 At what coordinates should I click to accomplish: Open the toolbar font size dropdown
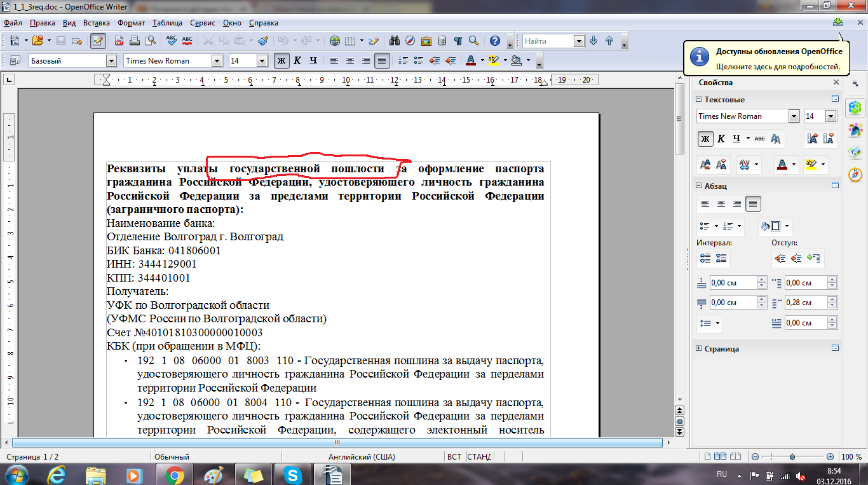[x=262, y=61]
